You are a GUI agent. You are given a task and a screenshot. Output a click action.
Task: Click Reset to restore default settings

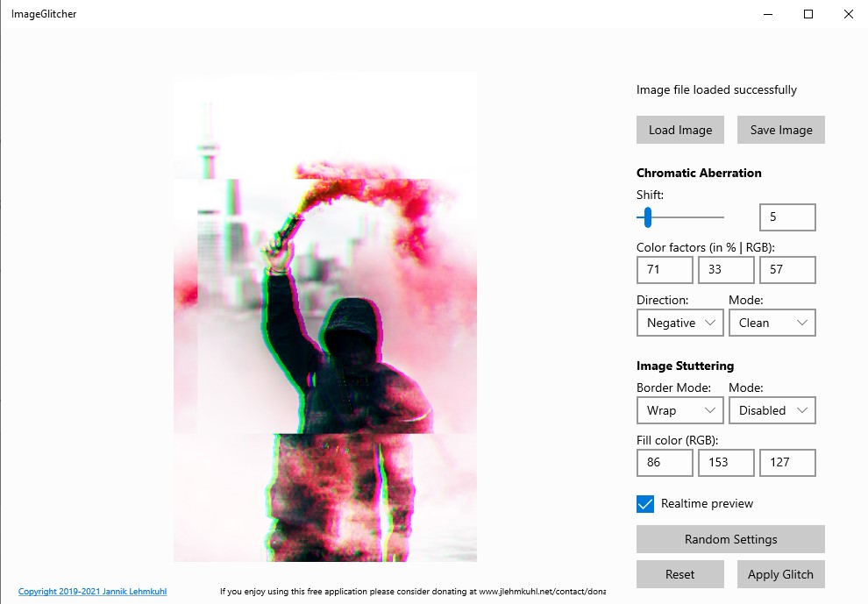tap(679, 574)
